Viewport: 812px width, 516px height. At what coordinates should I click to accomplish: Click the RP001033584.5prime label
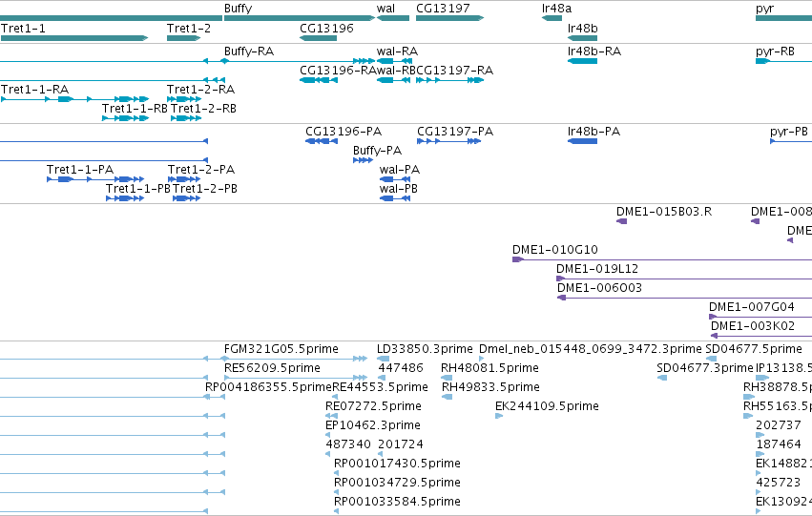tap(397, 502)
